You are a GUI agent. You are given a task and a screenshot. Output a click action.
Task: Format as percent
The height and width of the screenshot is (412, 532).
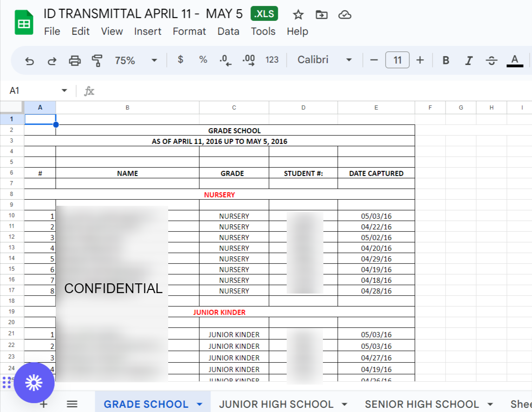pos(203,59)
